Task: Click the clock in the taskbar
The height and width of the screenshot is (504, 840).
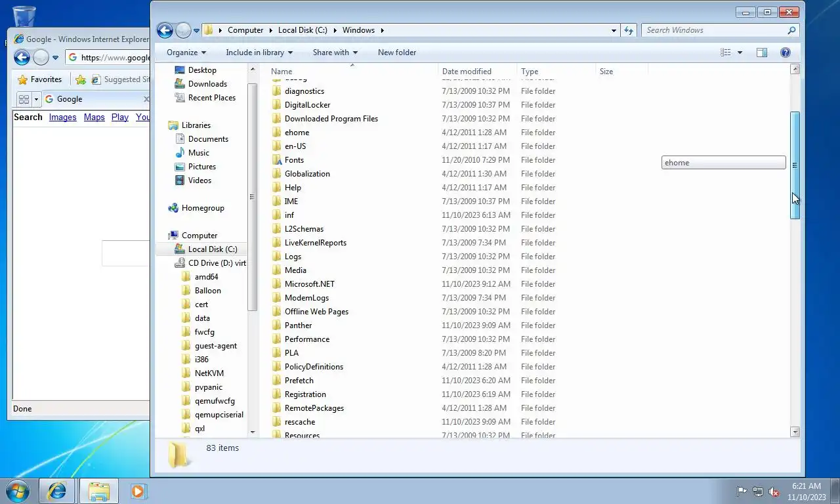Action: click(x=807, y=492)
